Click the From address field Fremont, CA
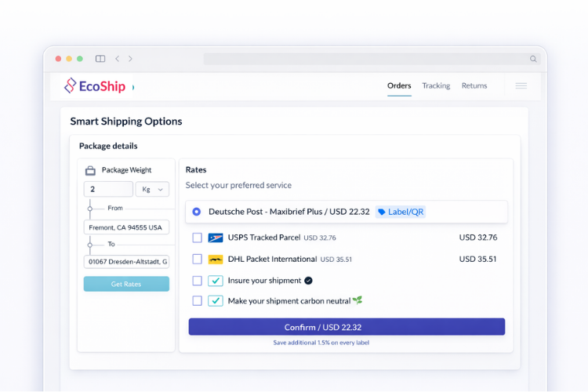 tap(126, 227)
